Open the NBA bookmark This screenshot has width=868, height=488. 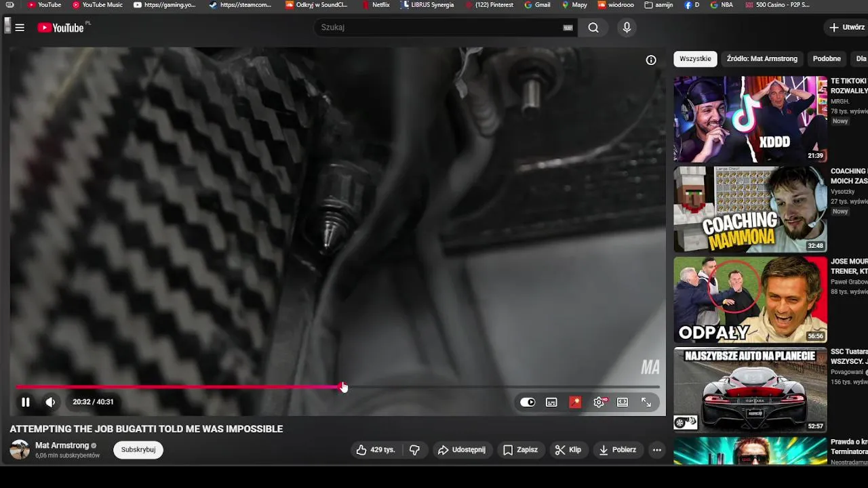click(x=722, y=5)
